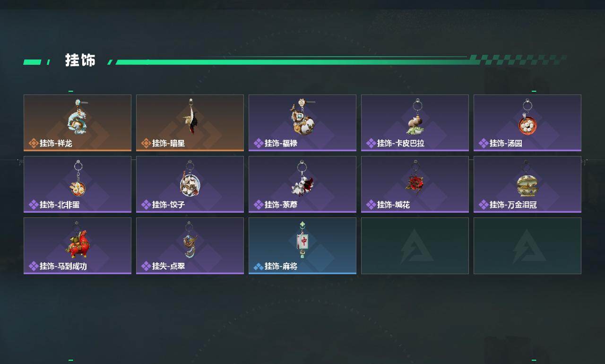Click the 挂饰 section header title

coord(80,61)
